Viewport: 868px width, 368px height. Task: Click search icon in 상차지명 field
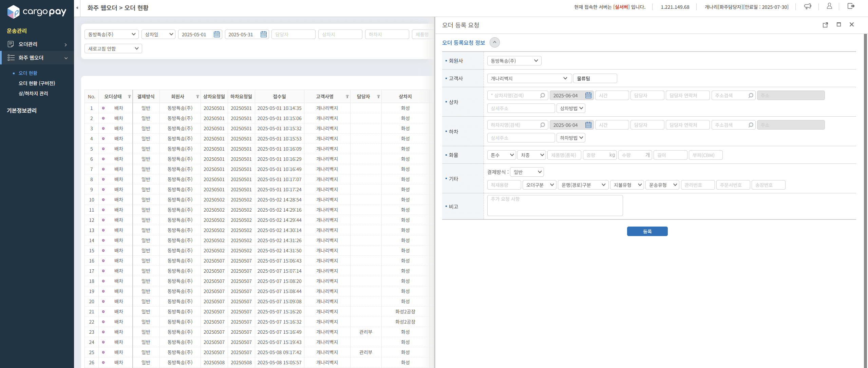(x=542, y=96)
